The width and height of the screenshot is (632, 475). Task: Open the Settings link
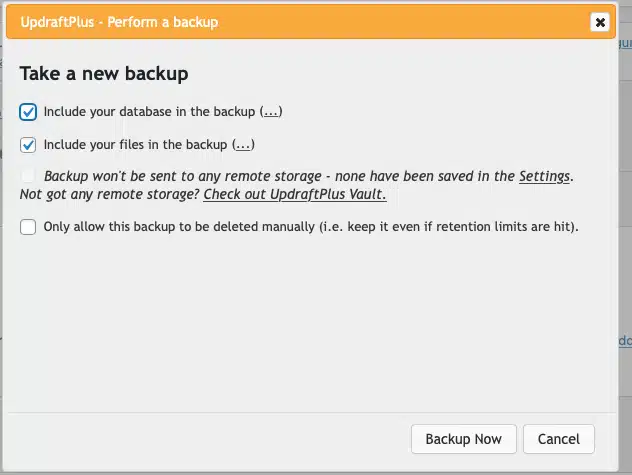[544, 176]
